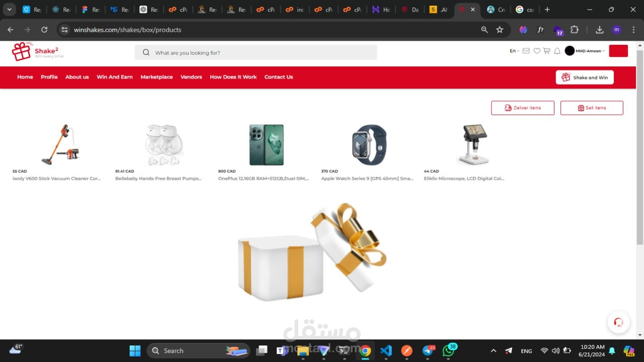Click the extension icon with badge 17
The height and width of the screenshot is (362, 644).
pyautogui.click(x=558, y=31)
